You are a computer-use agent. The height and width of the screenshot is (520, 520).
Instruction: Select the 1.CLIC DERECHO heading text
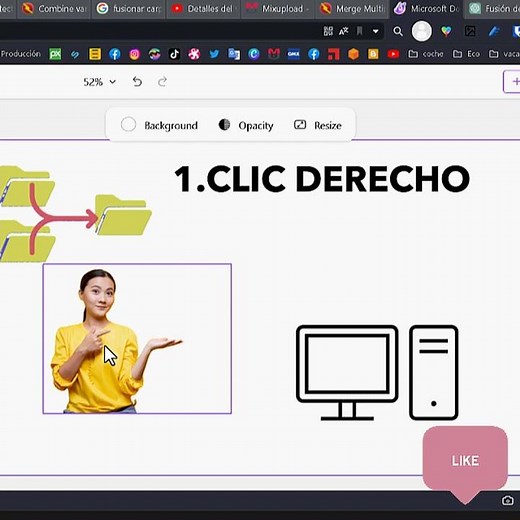(322, 179)
